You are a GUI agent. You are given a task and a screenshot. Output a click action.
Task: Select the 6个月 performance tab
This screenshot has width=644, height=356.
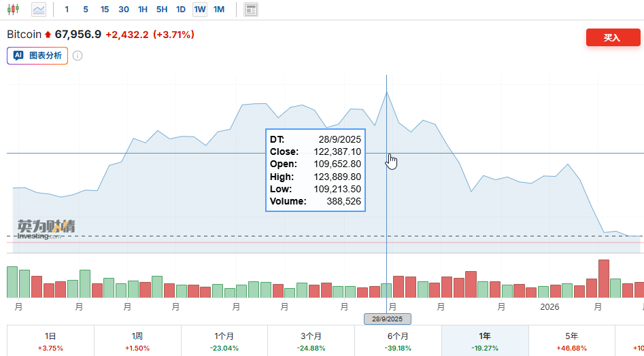point(398,341)
